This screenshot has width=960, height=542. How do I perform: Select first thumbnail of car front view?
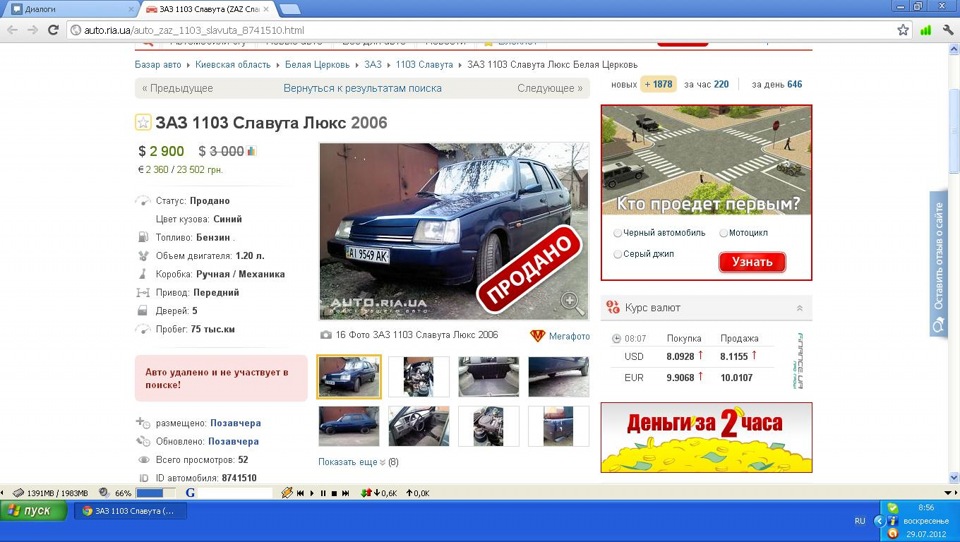pos(349,377)
